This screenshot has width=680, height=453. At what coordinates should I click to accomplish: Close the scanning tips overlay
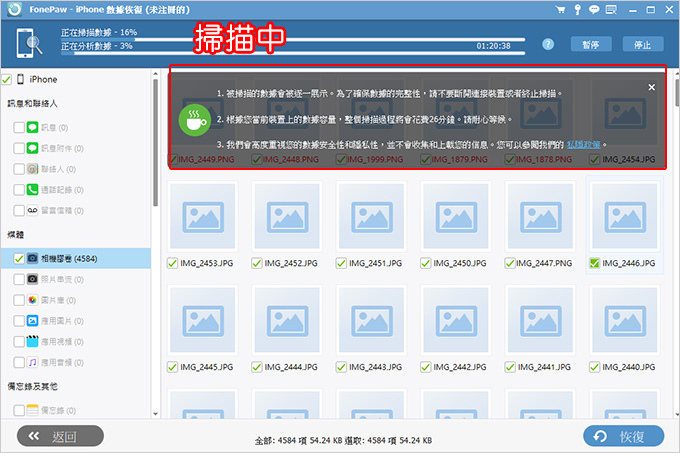point(651,87)
